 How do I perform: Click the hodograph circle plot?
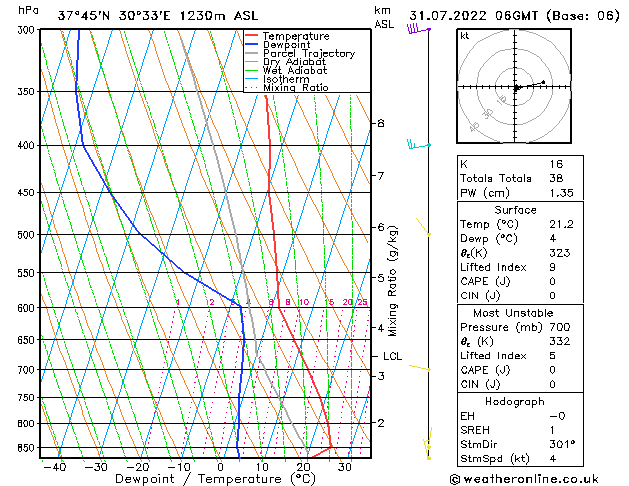point(516,88)
